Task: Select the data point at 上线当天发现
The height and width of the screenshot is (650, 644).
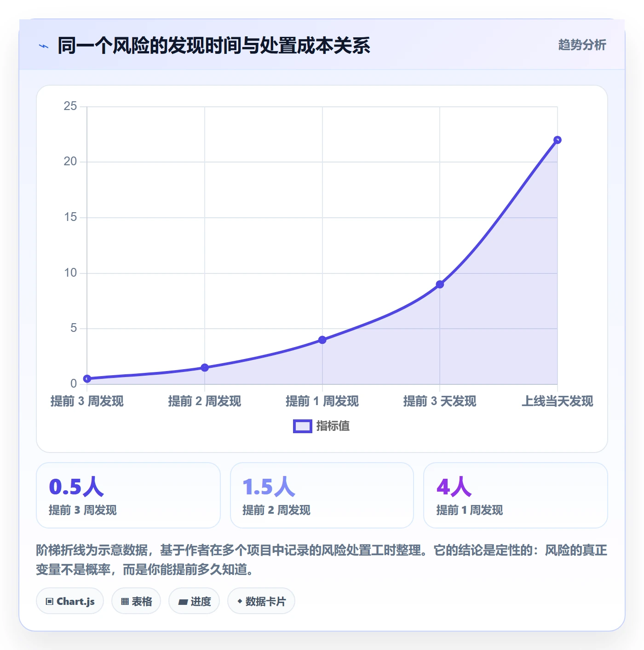Action: click(557, 140)
